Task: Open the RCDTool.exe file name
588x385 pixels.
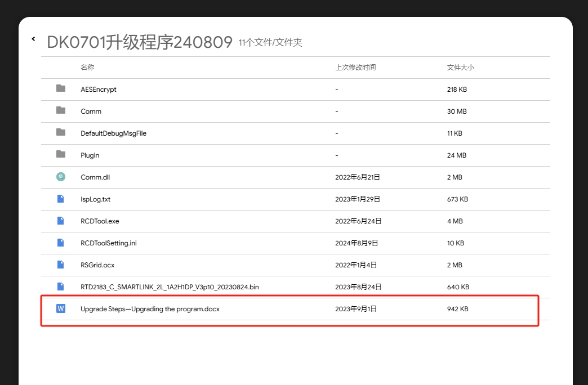Action: pos(100,221)
